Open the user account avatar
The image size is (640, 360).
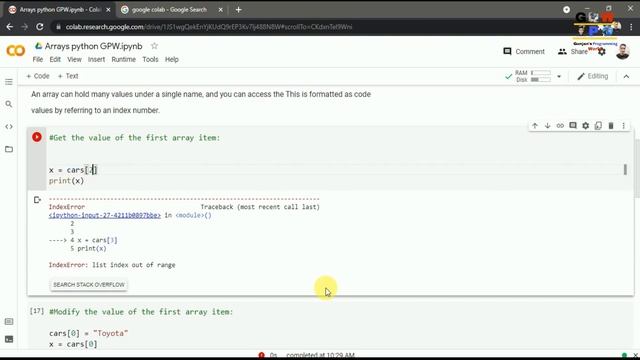(622, 51)
